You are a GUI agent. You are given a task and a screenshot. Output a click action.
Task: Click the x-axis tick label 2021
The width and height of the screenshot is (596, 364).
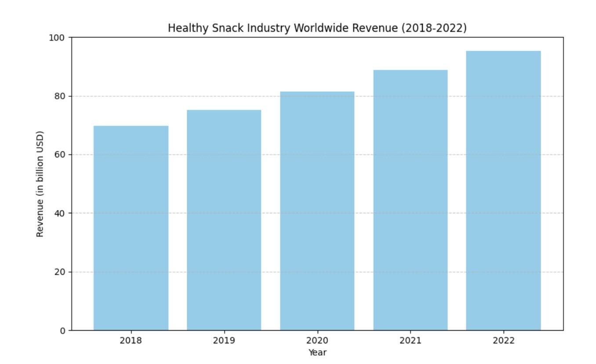(410, 340)
